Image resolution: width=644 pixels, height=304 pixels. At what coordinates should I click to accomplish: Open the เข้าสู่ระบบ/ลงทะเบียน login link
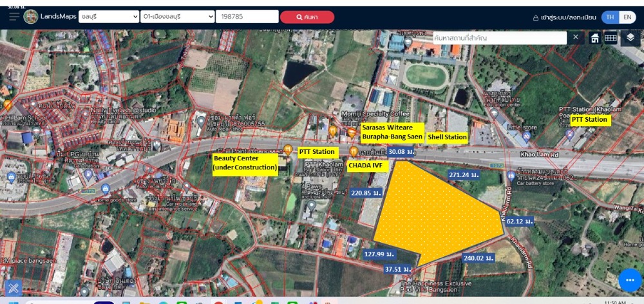click(564, 17)
